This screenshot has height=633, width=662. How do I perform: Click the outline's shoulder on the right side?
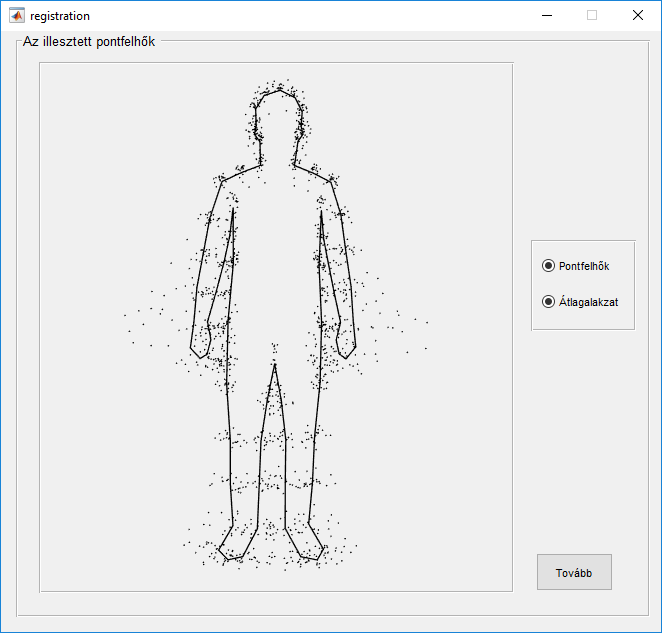pyautogui.click(x=328, y=180)
